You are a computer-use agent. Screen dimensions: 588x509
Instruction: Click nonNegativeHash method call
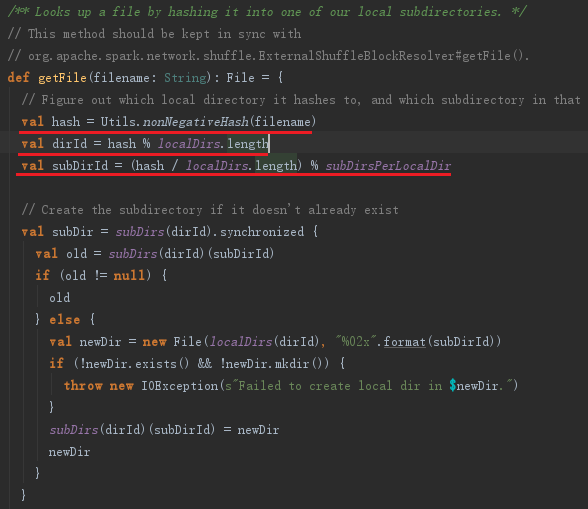click(x=195, y=122)
